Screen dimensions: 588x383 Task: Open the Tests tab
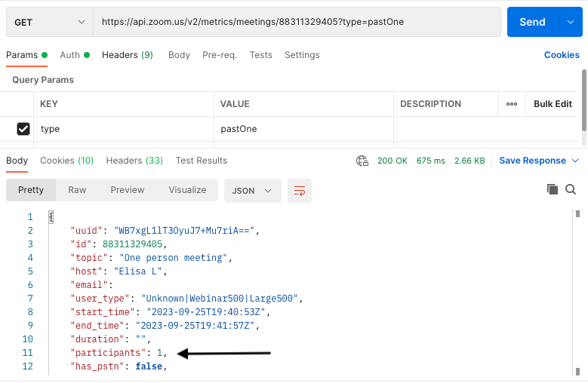[x=260, y=55]
